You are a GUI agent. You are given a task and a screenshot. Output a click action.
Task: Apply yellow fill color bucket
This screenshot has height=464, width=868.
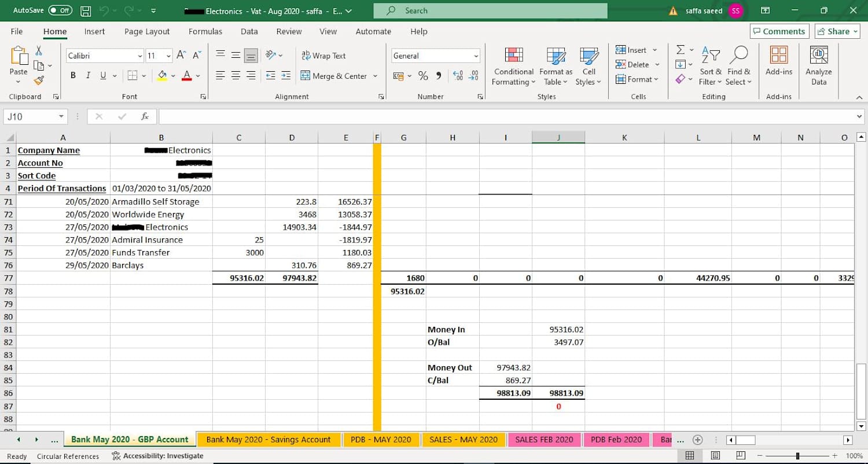162,76
